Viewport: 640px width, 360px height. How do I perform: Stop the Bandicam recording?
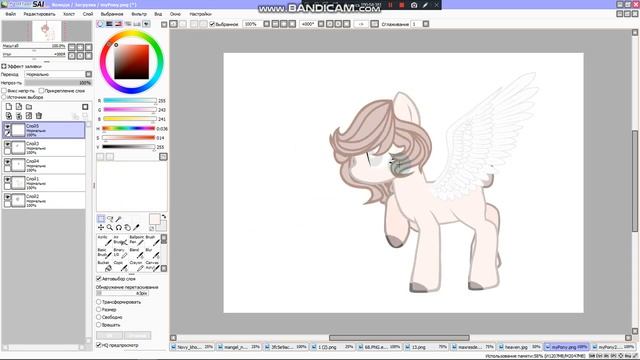tap(402, 5)
